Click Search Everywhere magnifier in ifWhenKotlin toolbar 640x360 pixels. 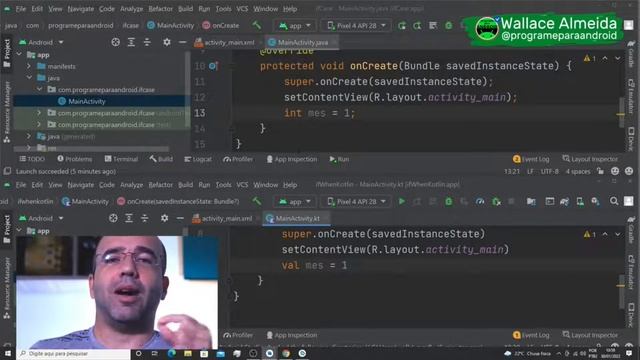(614, 201)
